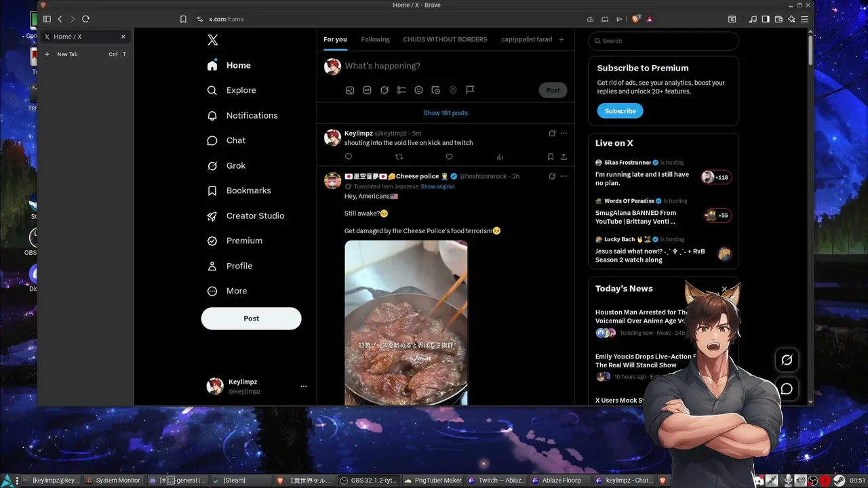Click Show 181 posts link
Image resolution: width=868 pixels, height=488 pixels.
[446, 113]
